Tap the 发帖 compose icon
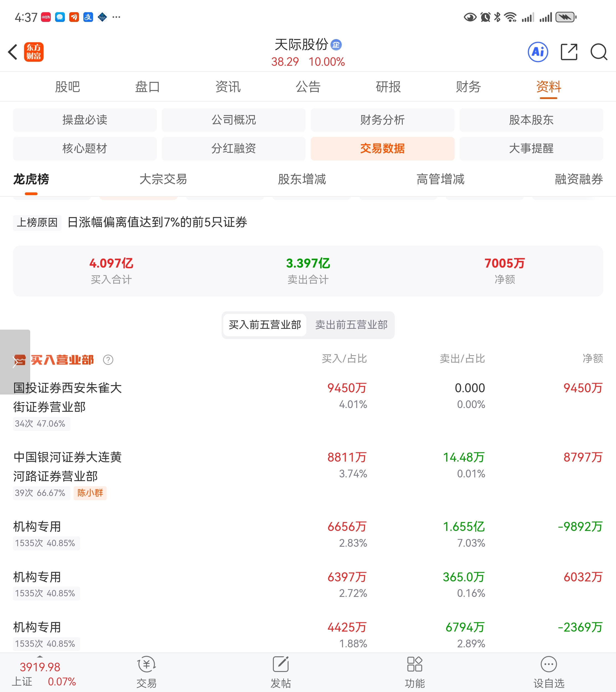This screenshot has height=692, width=616. tap(281, 665)
